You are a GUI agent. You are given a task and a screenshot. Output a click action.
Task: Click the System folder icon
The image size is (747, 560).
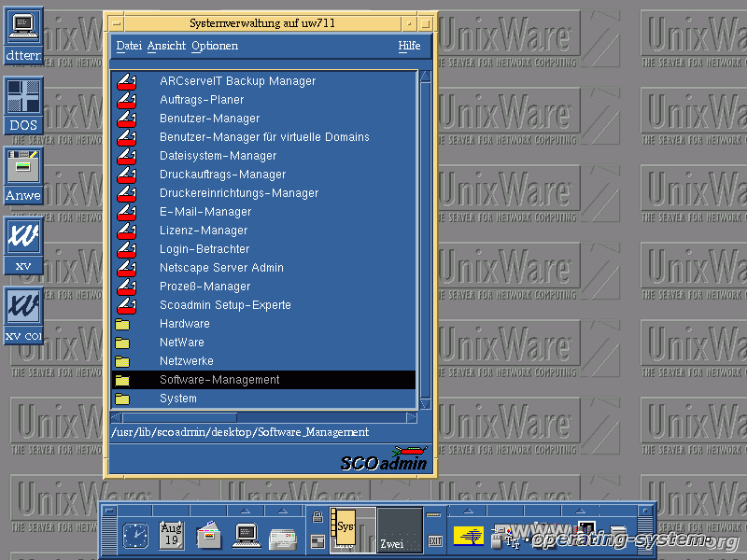122,399
